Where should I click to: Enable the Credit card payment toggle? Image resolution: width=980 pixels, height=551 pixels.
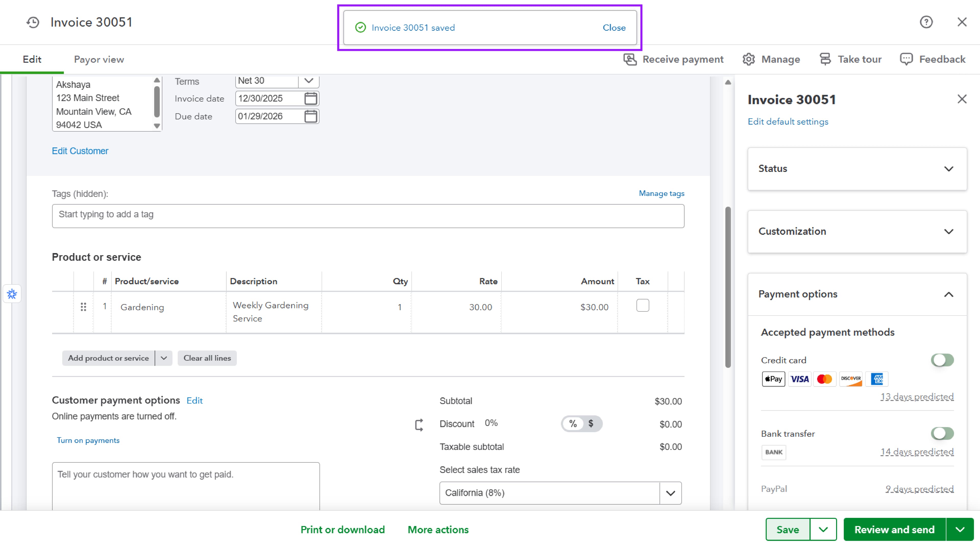pyautogui.click(x=942, y=360)
